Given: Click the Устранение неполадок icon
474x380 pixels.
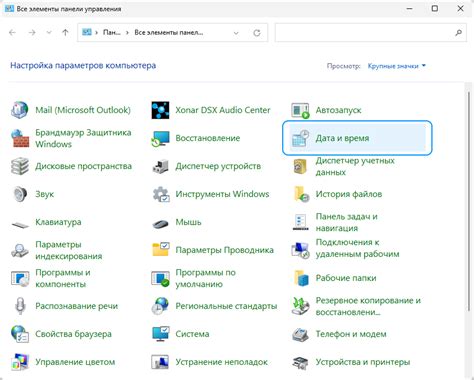Looking at the screenshot, I should 160,362.
